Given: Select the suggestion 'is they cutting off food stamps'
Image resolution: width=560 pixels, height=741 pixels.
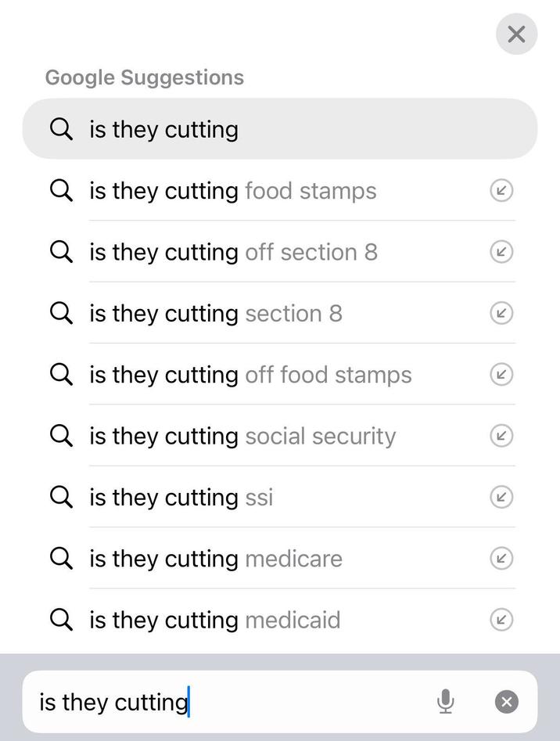Looking at the screenshot, I should (x=250, y=374).
